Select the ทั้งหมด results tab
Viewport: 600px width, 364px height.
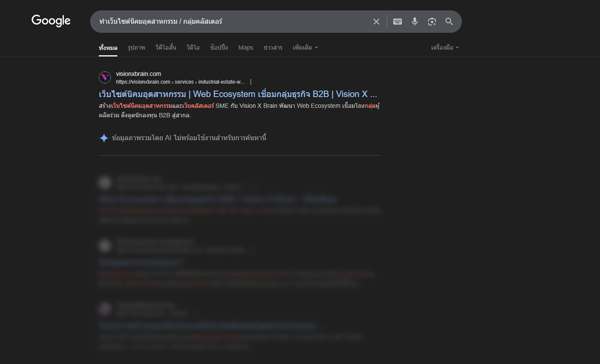click(x=108, y=48)
